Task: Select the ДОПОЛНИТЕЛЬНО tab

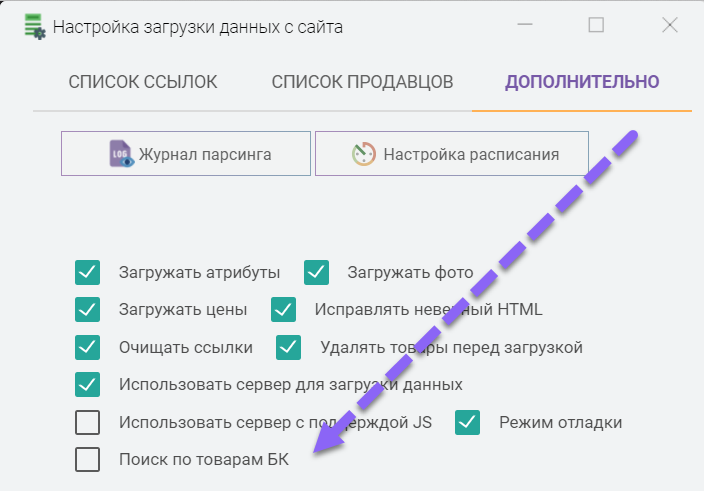Action: pyautogui.click(x=582, y=82)
